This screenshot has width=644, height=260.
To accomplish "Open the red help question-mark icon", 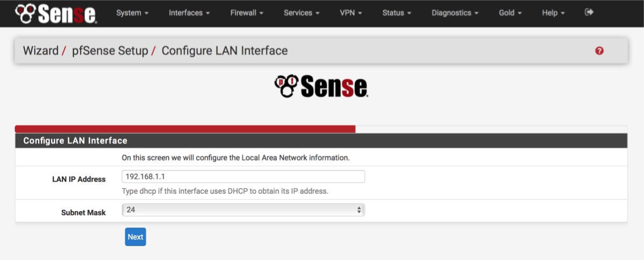I will pos(599,51).
